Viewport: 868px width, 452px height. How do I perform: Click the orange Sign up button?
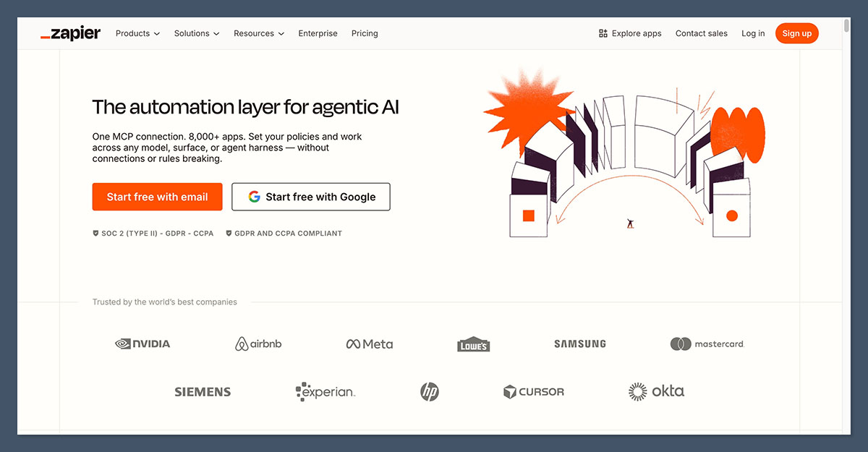coord(796,33)
